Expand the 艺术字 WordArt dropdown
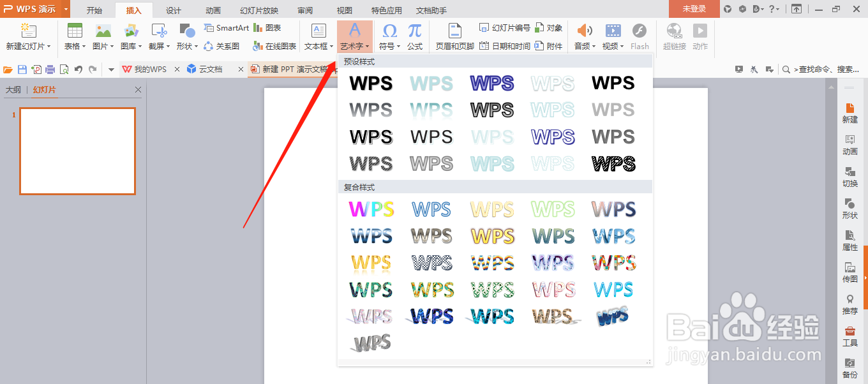Viewport: 868px width, 384px height. (x=367, y=47)
